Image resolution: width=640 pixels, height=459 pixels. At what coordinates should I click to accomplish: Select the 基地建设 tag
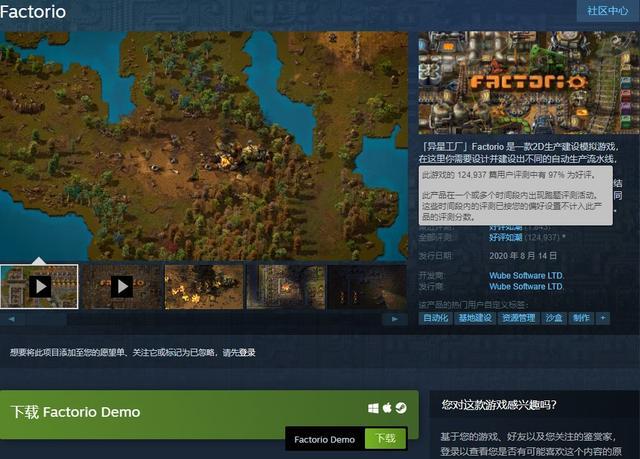point(474,318)
